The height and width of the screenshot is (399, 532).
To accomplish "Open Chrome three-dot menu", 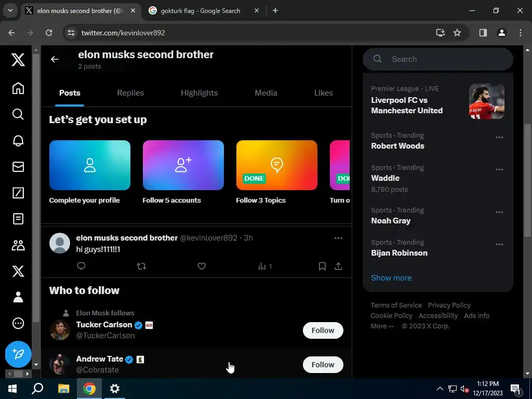I will click(x=521, y=33).
